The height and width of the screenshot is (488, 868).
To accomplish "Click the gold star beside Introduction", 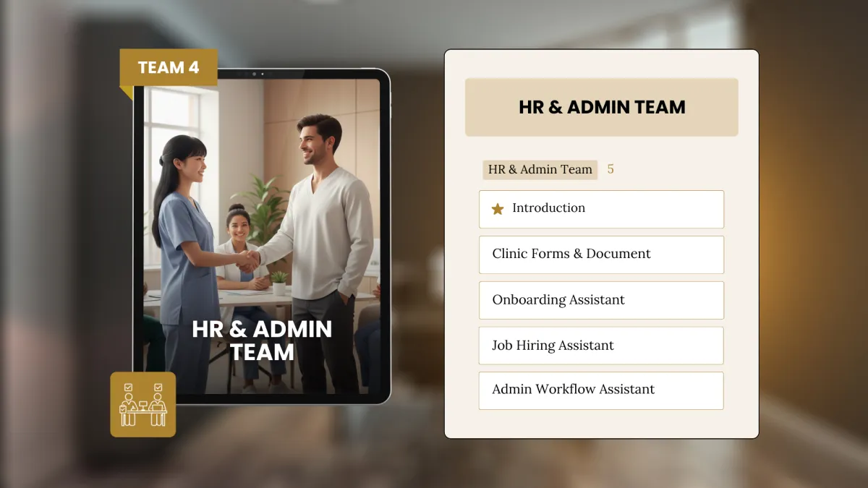I will [x=498, y=209].
